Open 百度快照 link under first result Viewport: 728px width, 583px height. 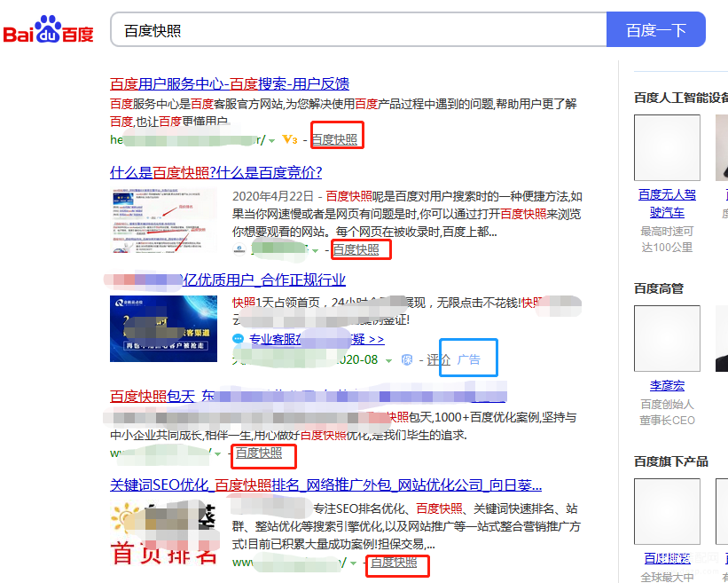pyautogui.click(x=334, y=139)
